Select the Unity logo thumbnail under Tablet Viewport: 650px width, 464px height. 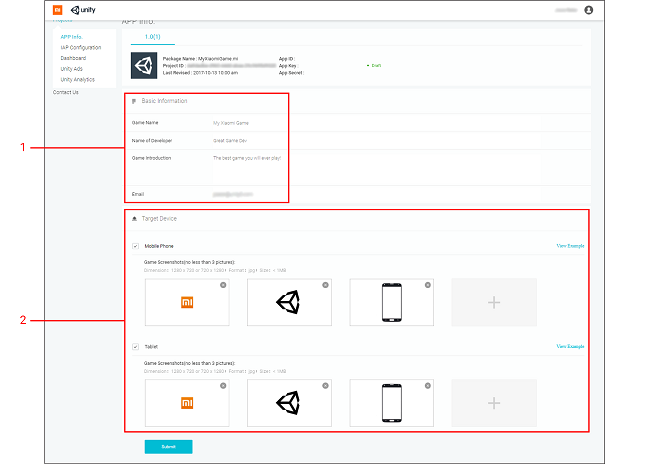(289, 403)
